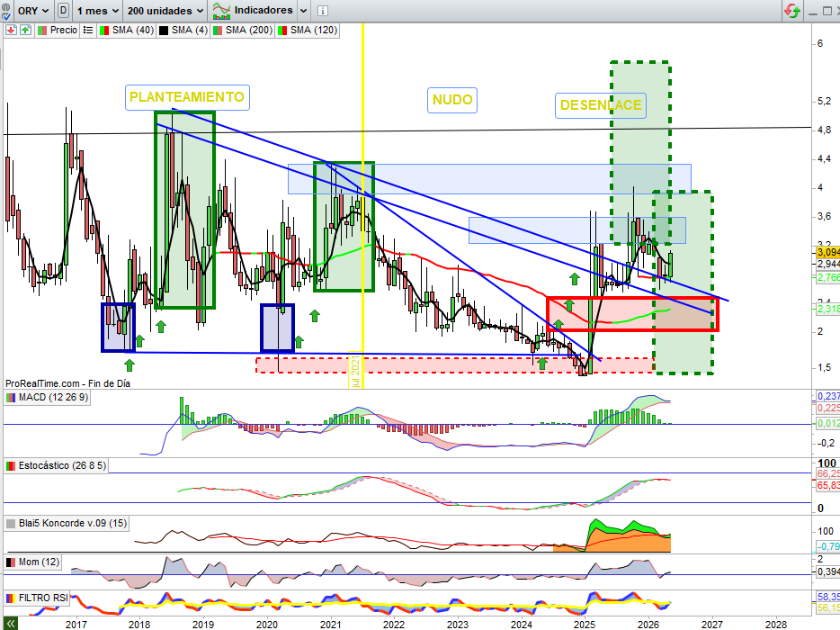Open the Indicadores panel
Image resolution: width=840 pixels, height=630 pixels.
point(253,11)
